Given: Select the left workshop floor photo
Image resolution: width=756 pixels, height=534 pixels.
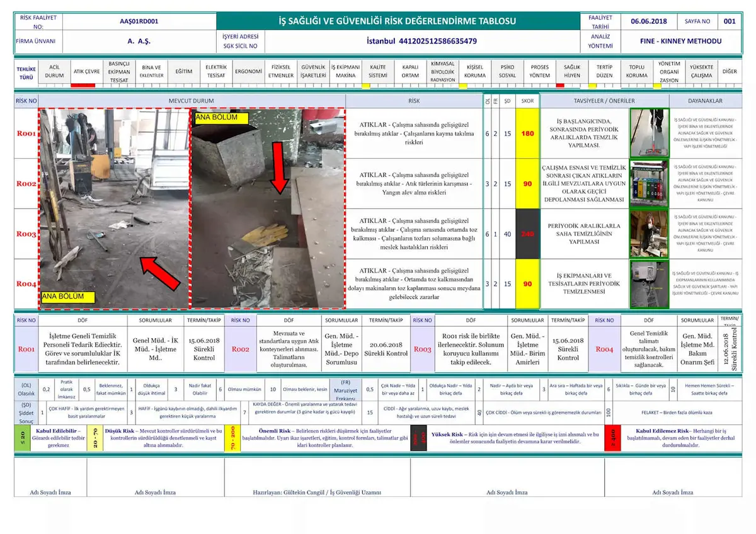Looking at the screenshot, I should coord(113,208).
